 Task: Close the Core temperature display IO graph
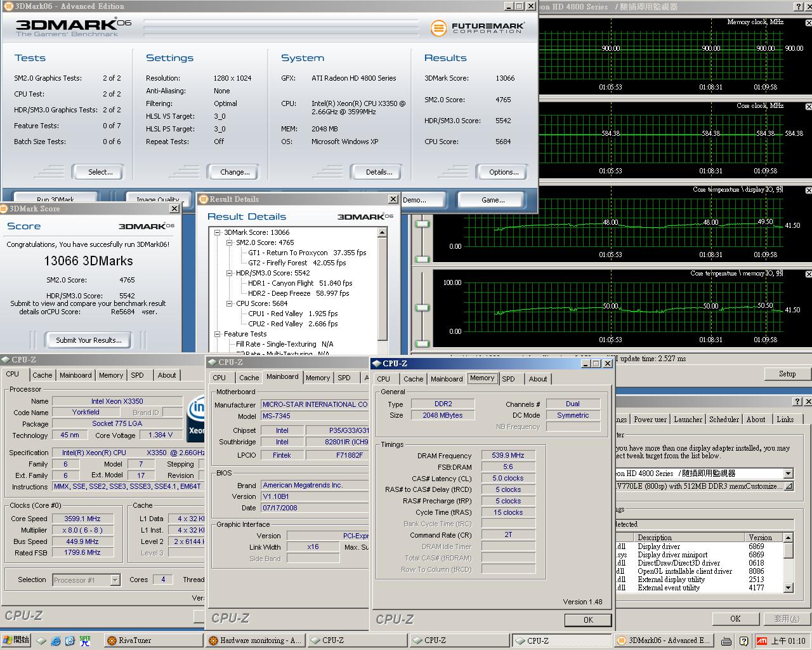(x=808, y=190)
